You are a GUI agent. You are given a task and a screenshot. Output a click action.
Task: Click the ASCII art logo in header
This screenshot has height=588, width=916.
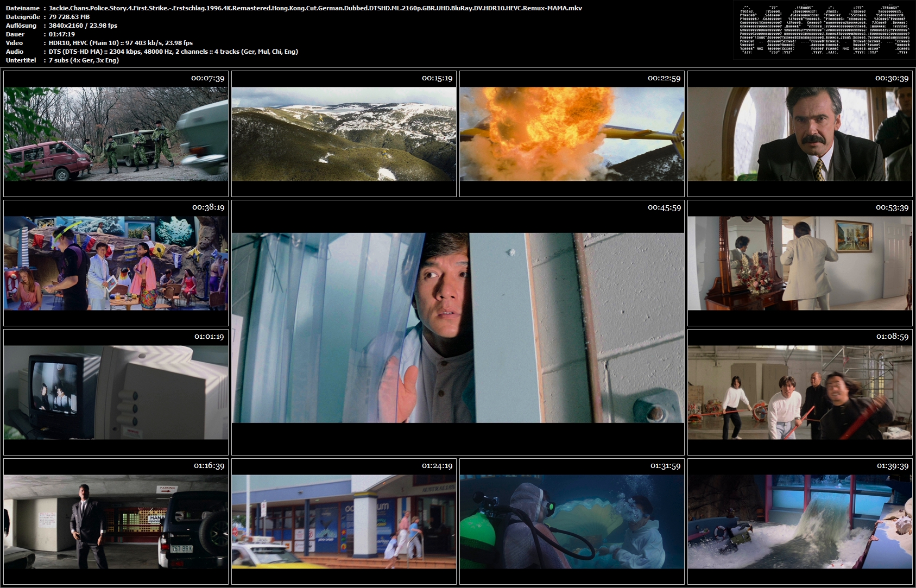point(824,30)
